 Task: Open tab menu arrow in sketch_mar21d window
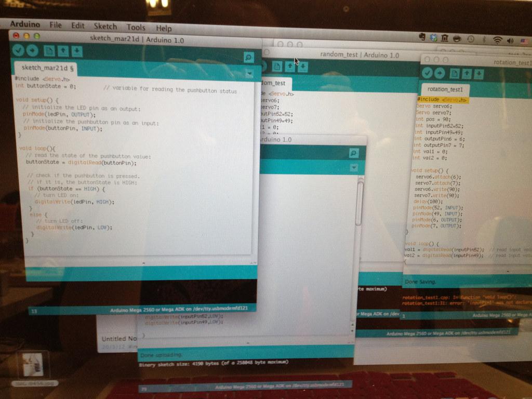(x=249, y=73)
